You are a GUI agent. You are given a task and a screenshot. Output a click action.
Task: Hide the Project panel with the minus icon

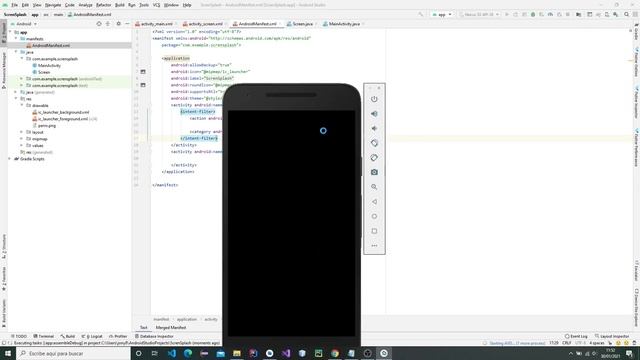tap(127, 24)
